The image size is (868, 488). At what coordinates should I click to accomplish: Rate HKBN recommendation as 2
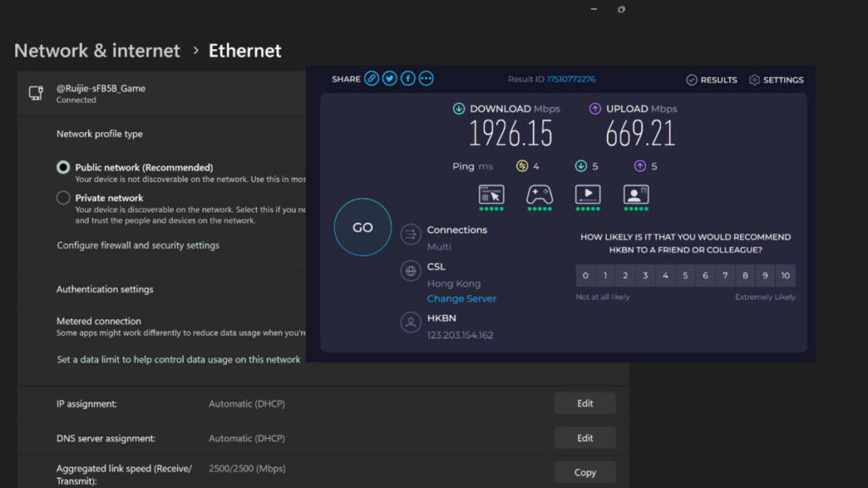coord(625,275)
